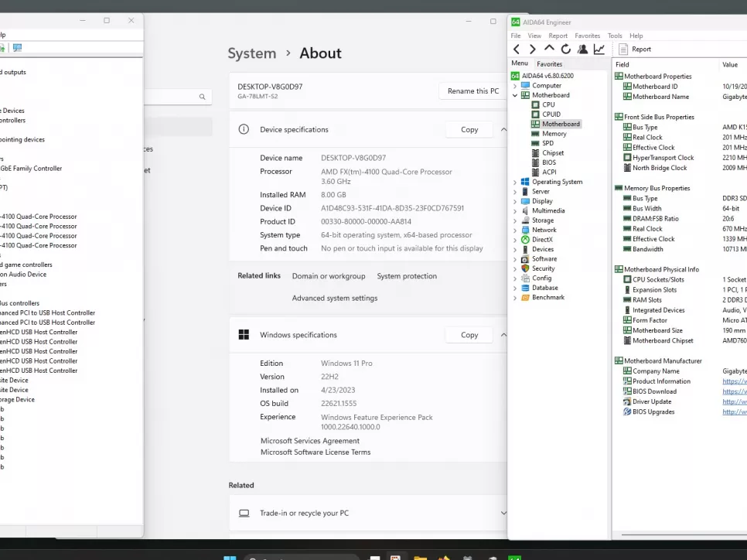Screen dimensions: 747x560
Task: Select highlighted Motherboard subitem in tree
Action: point(561,124)
